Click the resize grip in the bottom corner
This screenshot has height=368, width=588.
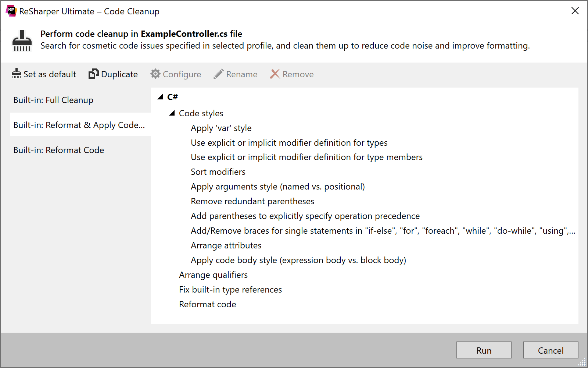coord(582,362)
